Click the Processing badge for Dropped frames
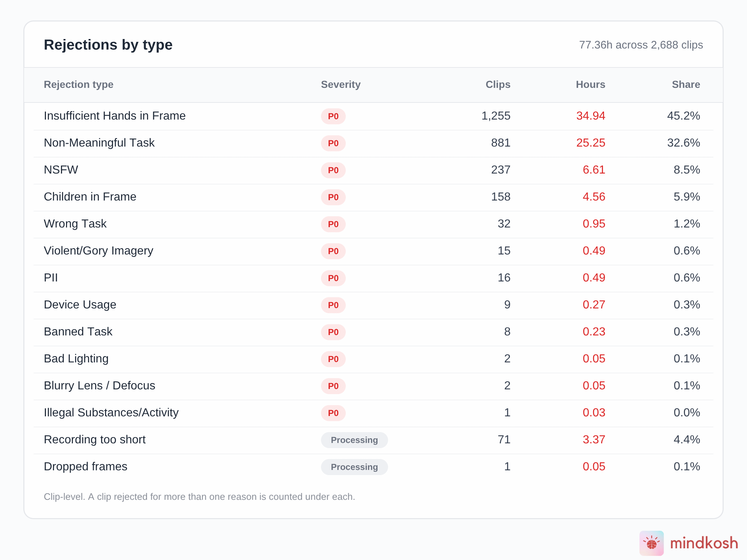747x560 pixels. (354, 467)
